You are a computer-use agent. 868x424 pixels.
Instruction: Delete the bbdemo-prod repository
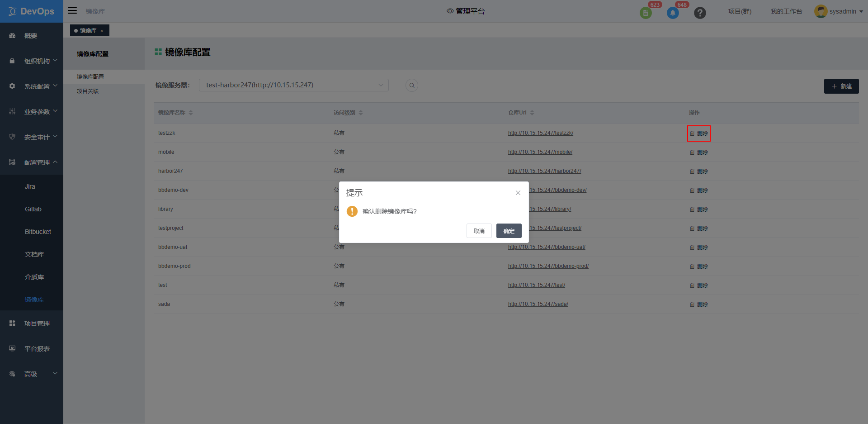coord(699,267)
